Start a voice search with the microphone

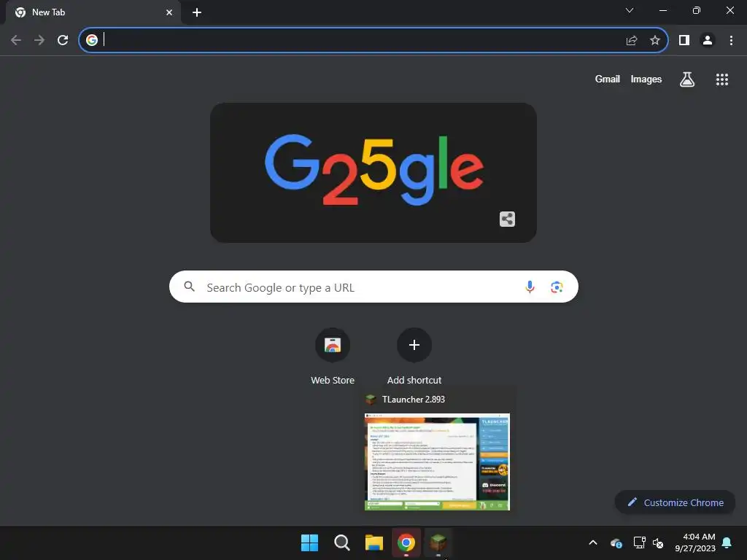pos(530,287)
